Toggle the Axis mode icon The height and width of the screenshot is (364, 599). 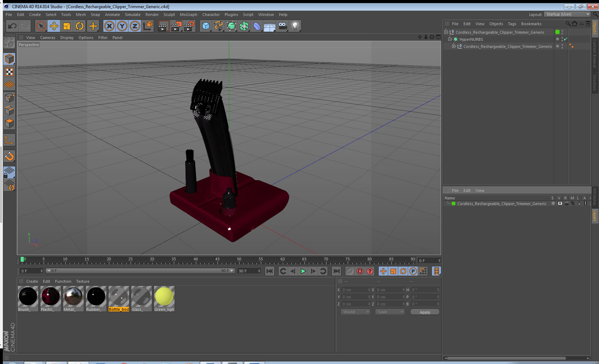click(x=9, y=140)
